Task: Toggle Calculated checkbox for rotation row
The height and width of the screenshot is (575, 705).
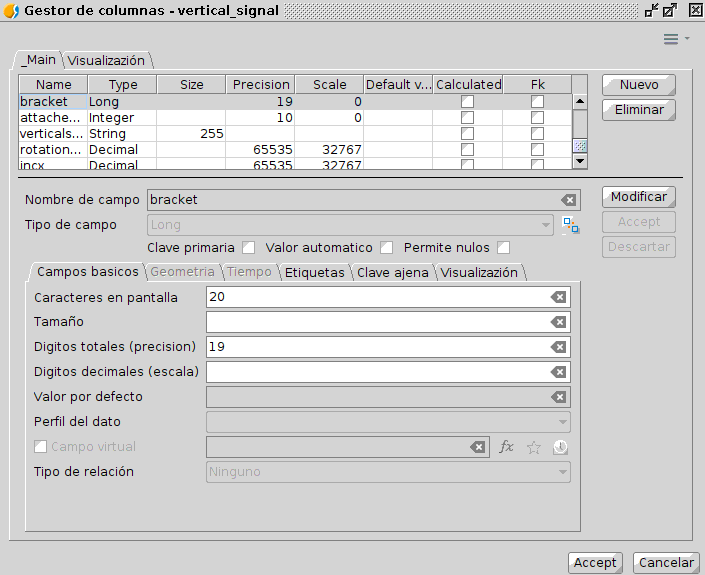Action: (467, 150)
